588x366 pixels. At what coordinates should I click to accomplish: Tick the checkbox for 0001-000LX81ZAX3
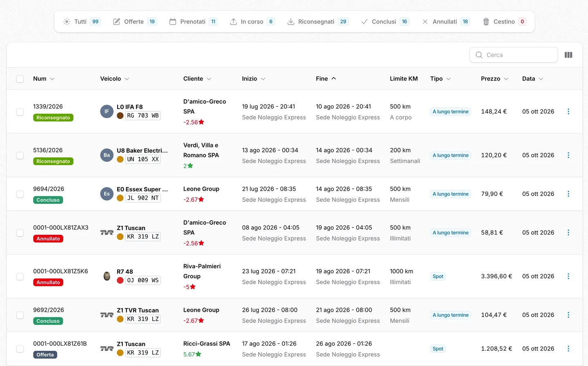[20, 232]
